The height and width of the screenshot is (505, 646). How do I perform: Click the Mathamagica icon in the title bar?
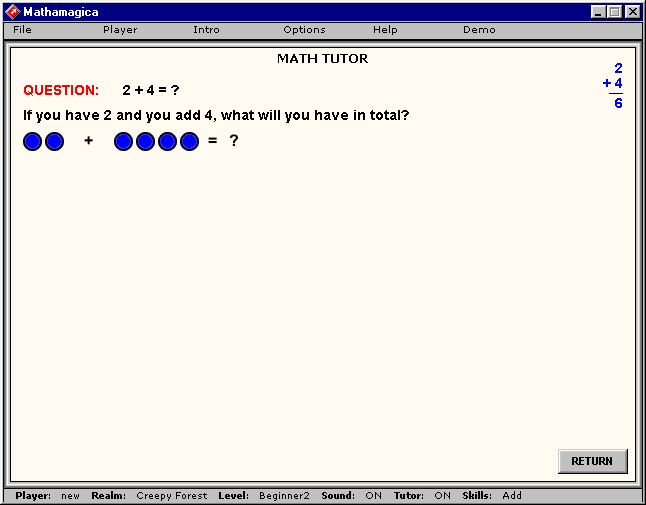[12, 12]
